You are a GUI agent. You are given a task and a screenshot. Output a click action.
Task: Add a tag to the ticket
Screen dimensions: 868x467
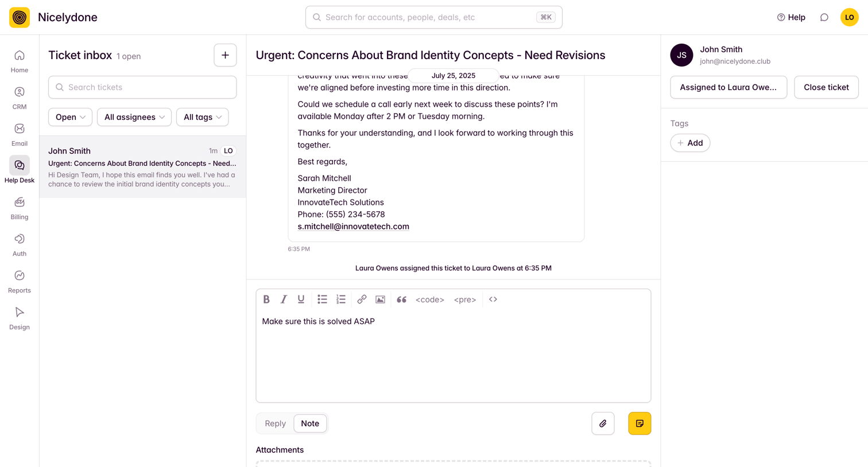690,143
